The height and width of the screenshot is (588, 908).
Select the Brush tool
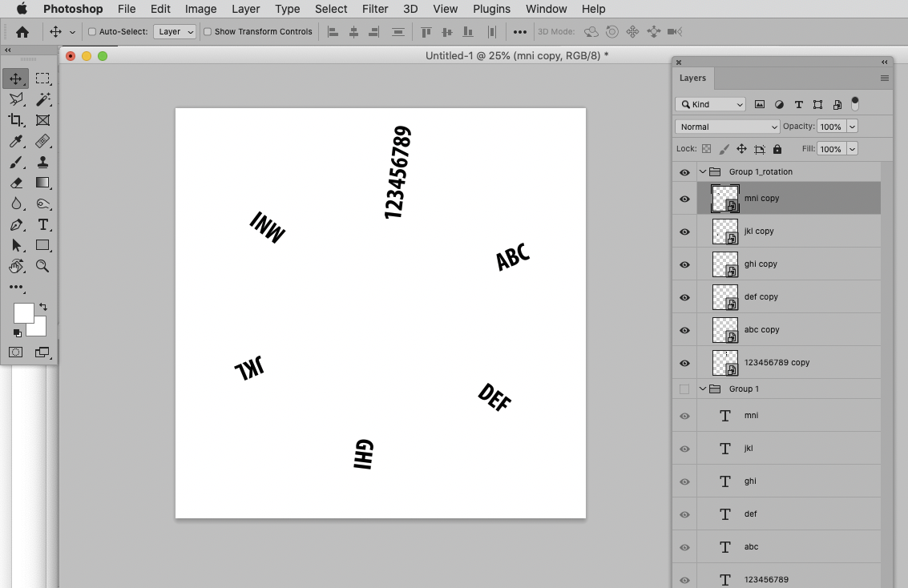tap(18, 161)
